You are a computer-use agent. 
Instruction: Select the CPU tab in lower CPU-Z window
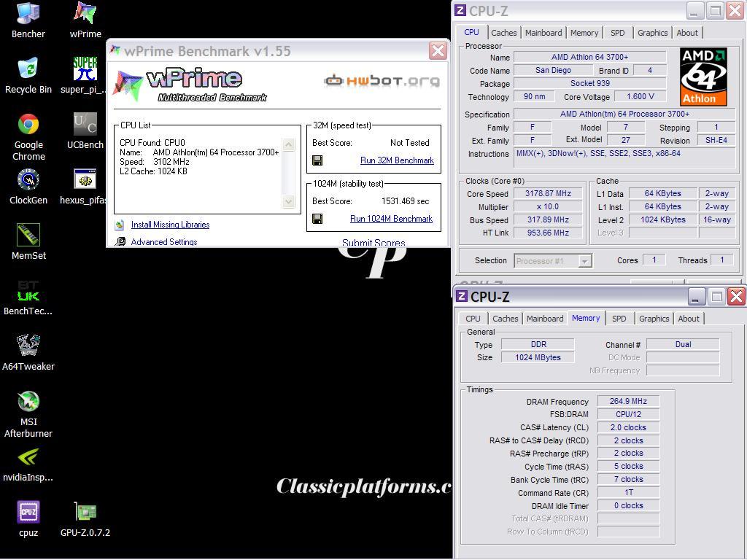point(473,319)
